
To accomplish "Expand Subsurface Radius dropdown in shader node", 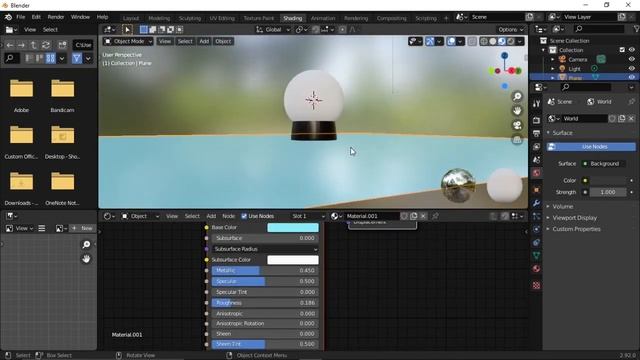I will click(x=265, y=249).
